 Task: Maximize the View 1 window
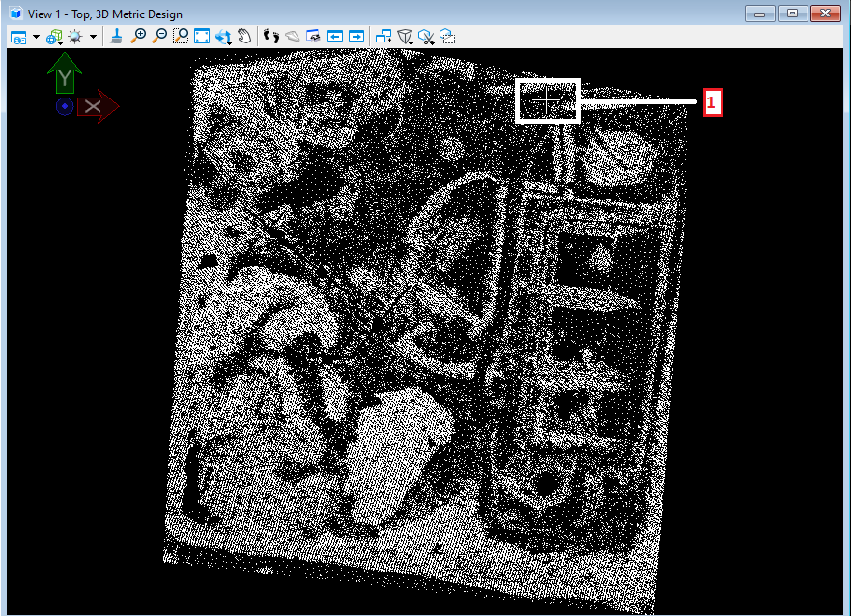793,14
